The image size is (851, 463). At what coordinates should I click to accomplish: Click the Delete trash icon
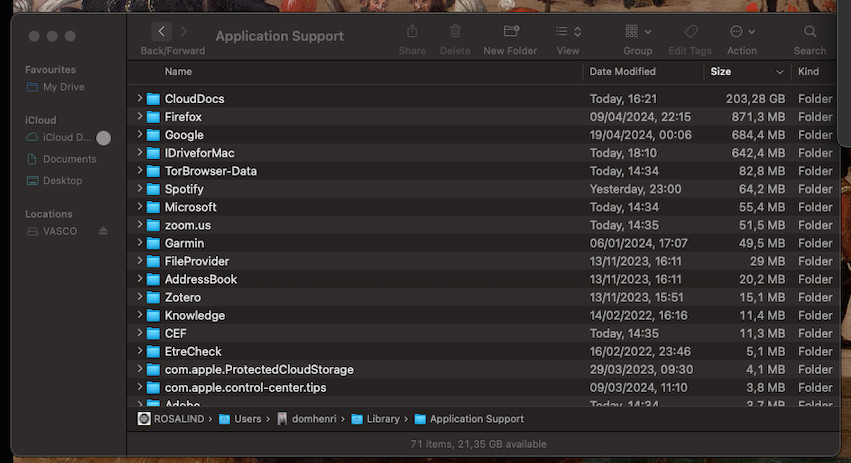point(455,31)
